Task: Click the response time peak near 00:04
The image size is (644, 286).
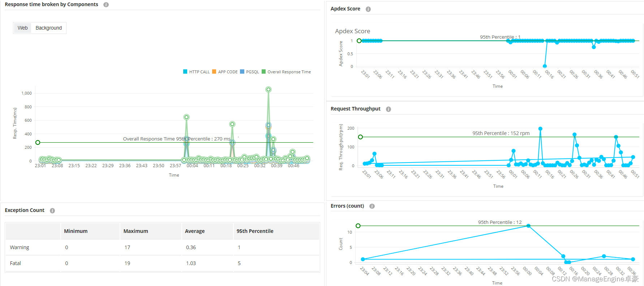Action: pyautogui.click(x=186, y=117)
